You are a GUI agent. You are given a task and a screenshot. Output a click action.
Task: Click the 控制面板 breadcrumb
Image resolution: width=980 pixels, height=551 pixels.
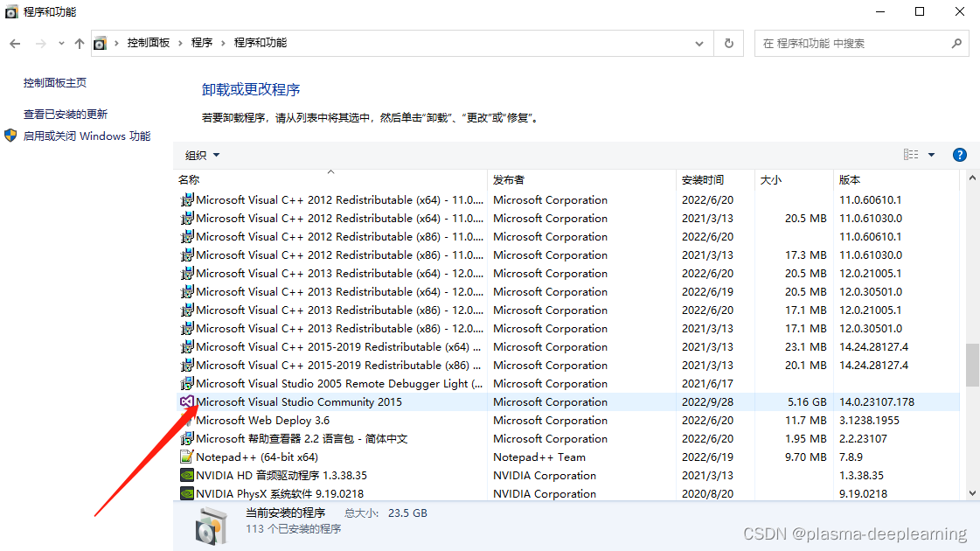pyautogui.click(x=149, y=43)
